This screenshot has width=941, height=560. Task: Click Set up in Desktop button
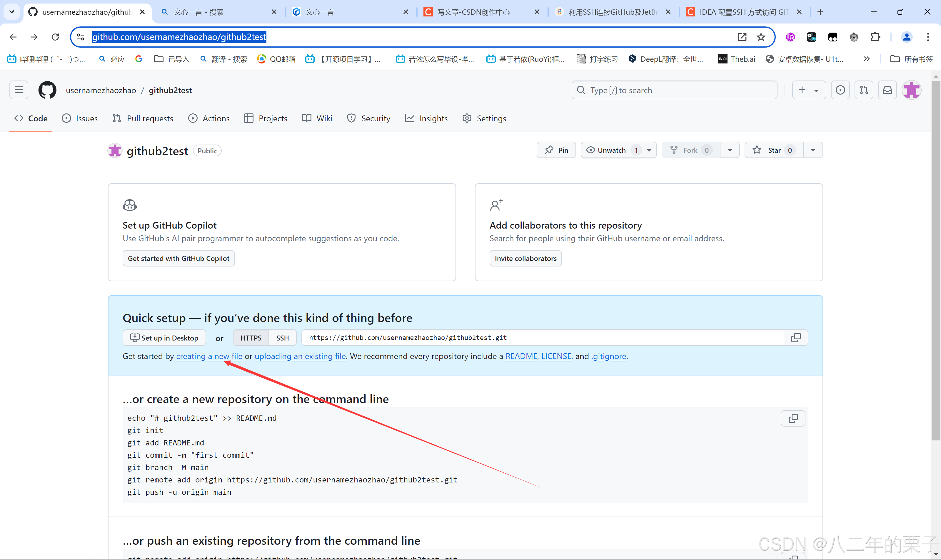pos(164,338)
